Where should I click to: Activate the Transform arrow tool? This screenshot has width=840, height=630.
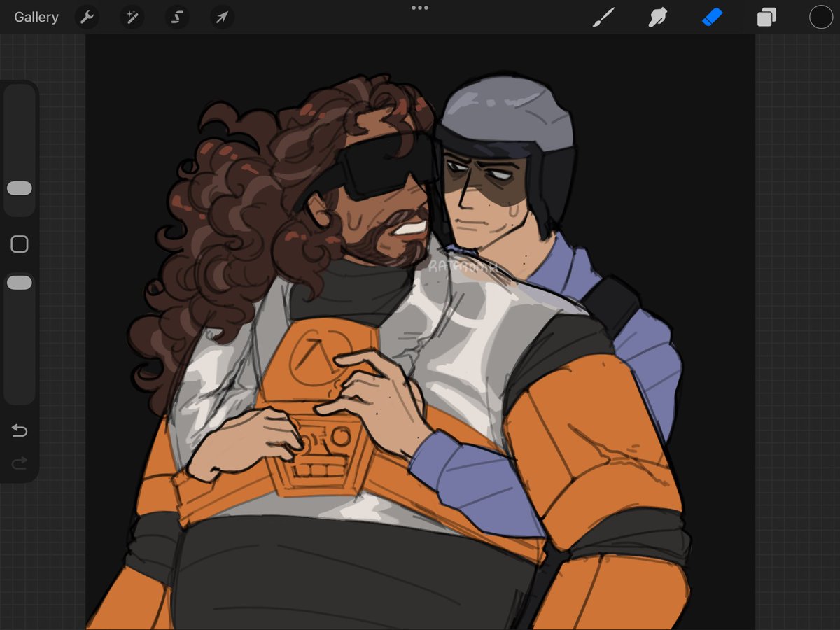point(222,17)
